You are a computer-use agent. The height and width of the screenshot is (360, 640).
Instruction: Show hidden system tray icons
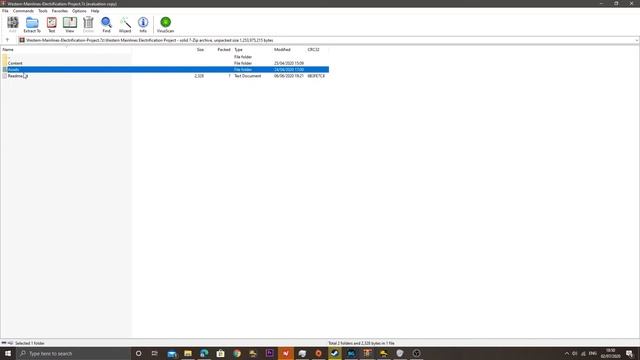[567, 353]
